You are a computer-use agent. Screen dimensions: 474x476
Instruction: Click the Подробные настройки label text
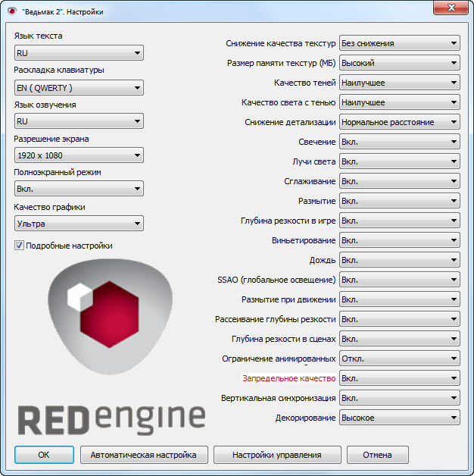click(69, 246)
